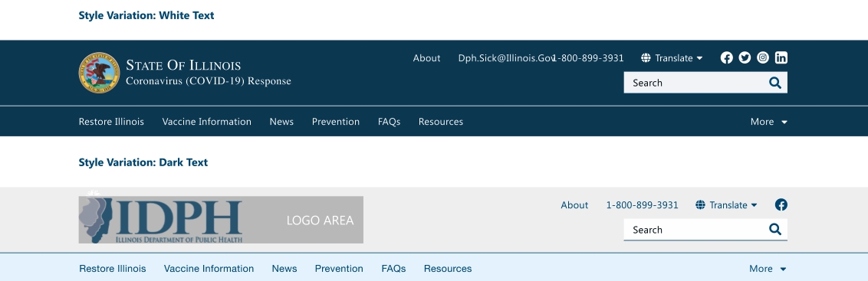Open Facebook icon in light header

(x=781, y=204)
